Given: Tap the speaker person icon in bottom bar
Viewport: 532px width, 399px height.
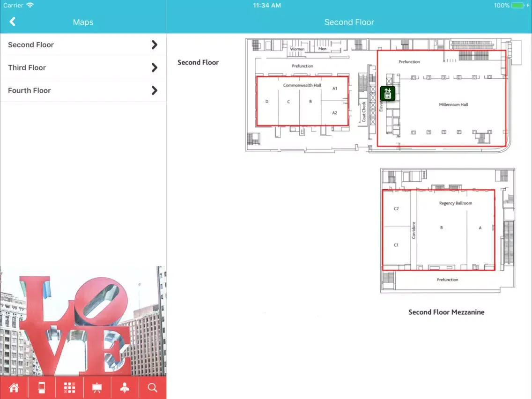Looking at the screenshot, I should [x=125, y=387].
